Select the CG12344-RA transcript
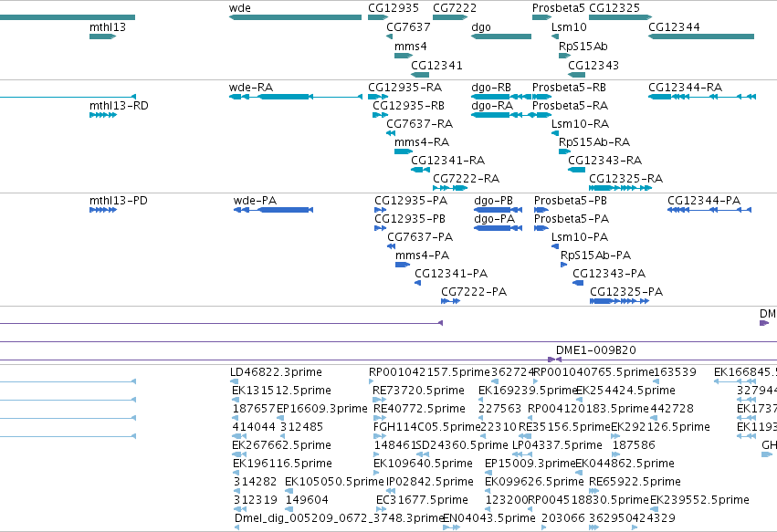The height and width of the screenshot is (532, 777). [x=702, y=97]
